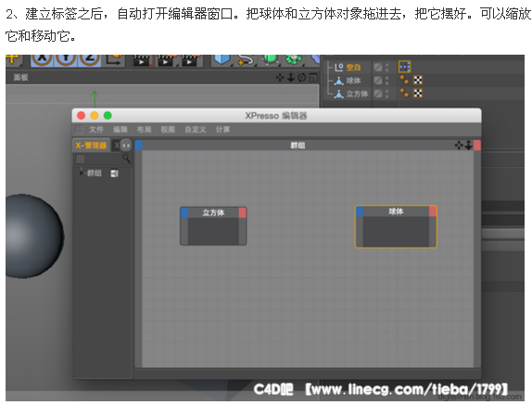The image size is (532, 405).
Task: Click the 群组 zoom navigation icon
Action: pos(468,146)
